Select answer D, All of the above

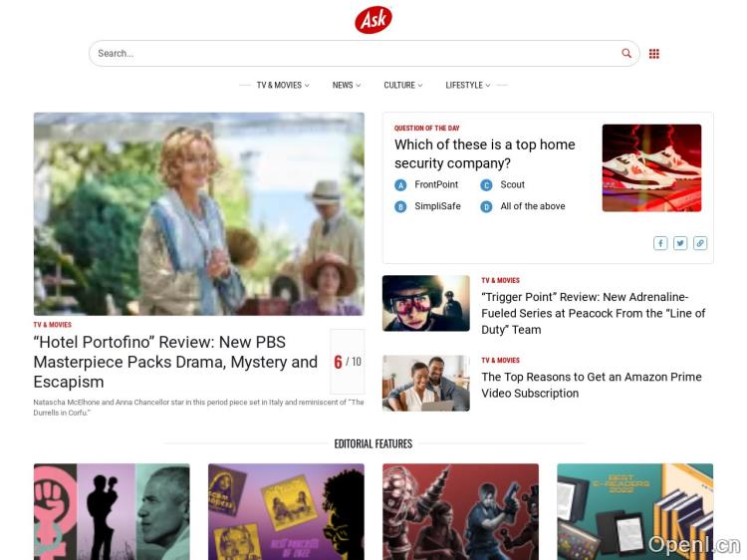(523, 206)
